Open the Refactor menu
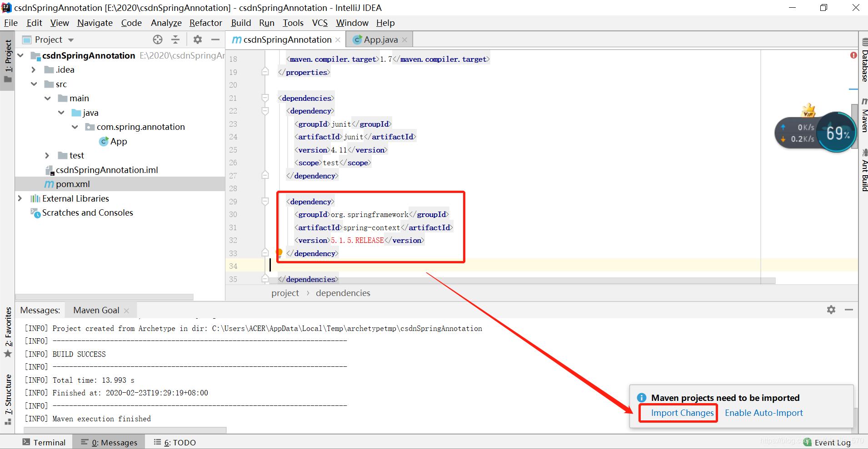Image resolution: width=868 pixels, height=449 pixels. 206,23
